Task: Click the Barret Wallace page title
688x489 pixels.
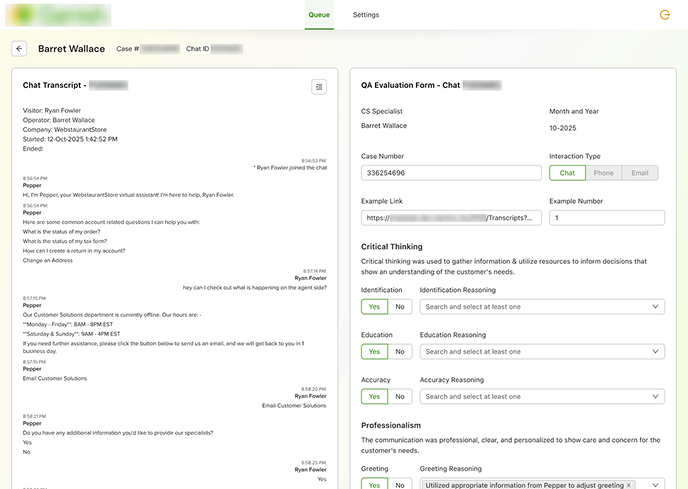Action: (x=72, y=49)
